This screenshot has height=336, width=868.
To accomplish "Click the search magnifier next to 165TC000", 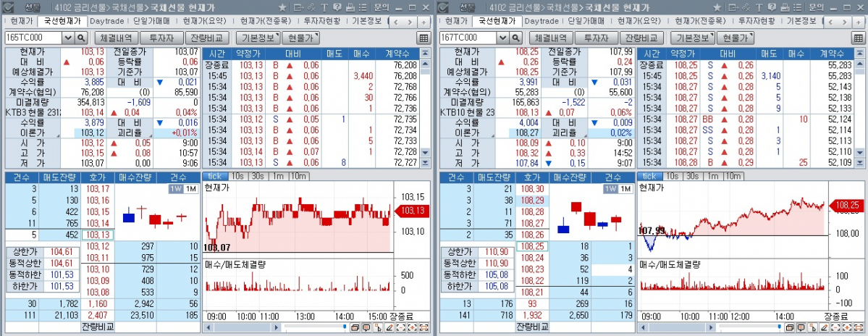I will 81,38.
